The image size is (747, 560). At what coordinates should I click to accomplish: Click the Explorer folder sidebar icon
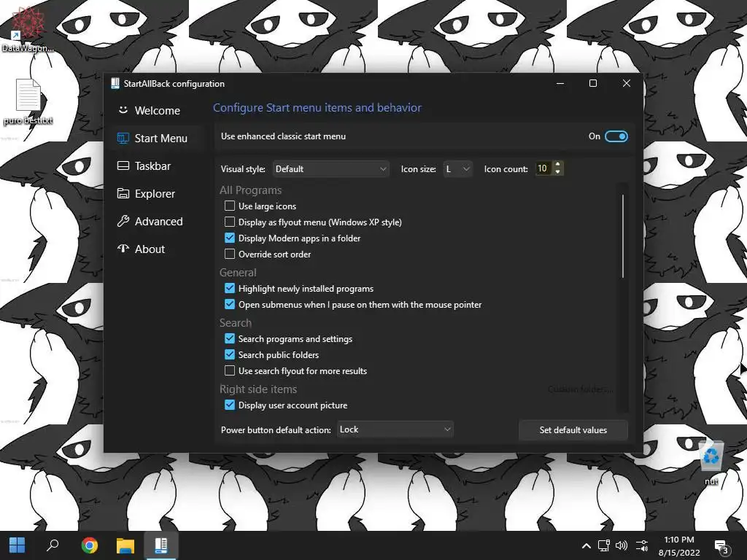pos(123,193)
